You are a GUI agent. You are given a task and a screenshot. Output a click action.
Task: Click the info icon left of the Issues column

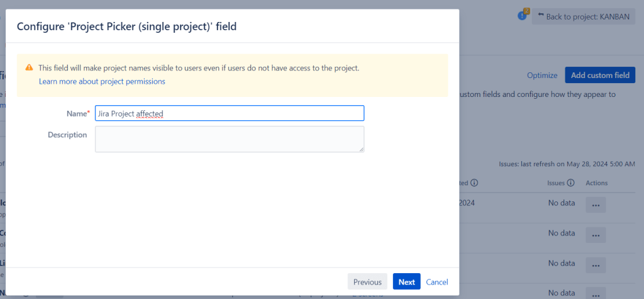pyautogui.click(x=474, y=183)
